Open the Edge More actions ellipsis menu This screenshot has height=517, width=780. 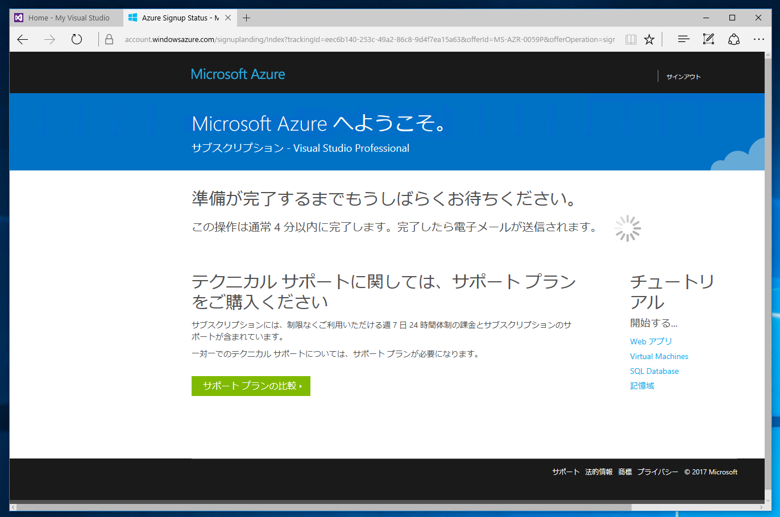(759, 39)
